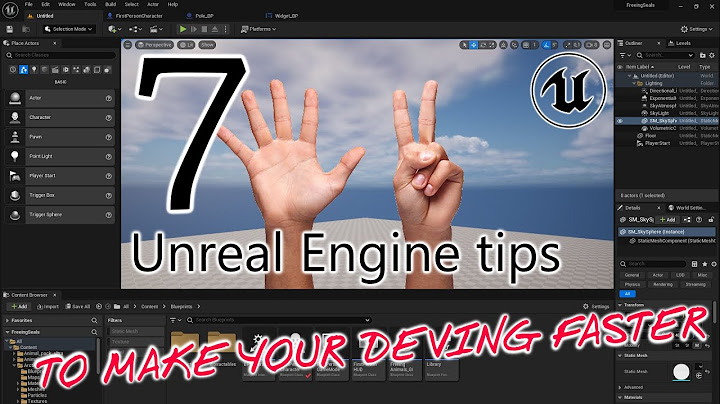
Task: Open the viewport options hamburger menu
Action: (x=128, y=45)
